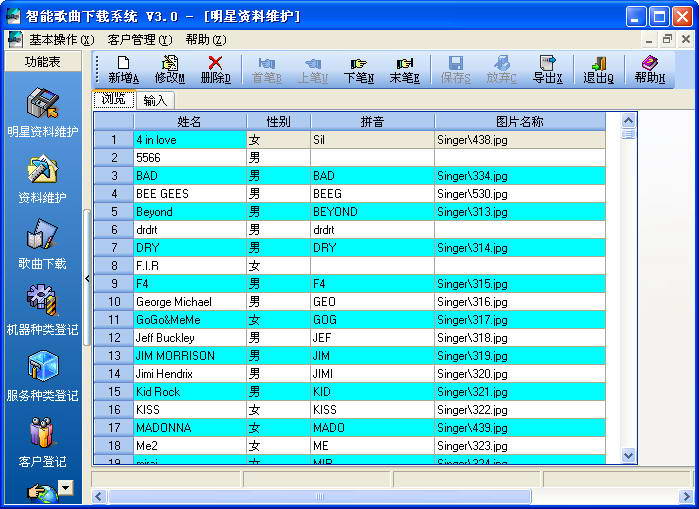Click the horizontal scrollbar left arrow
The image size is (699, 509).
[x=99, y=496]
